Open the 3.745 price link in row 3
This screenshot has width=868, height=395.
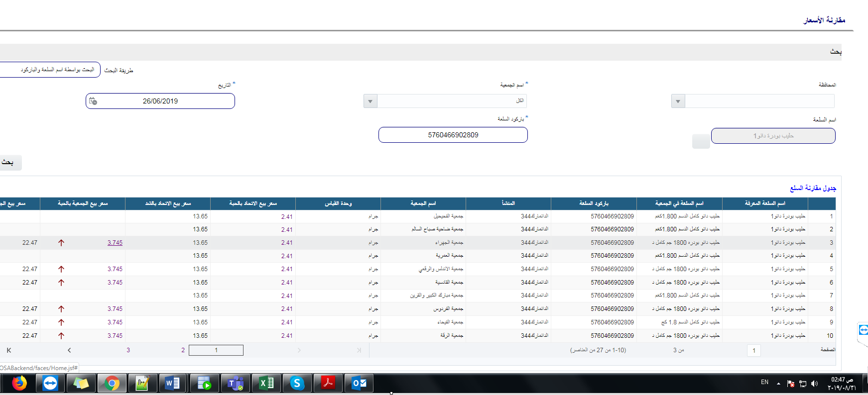coord(115,243)
